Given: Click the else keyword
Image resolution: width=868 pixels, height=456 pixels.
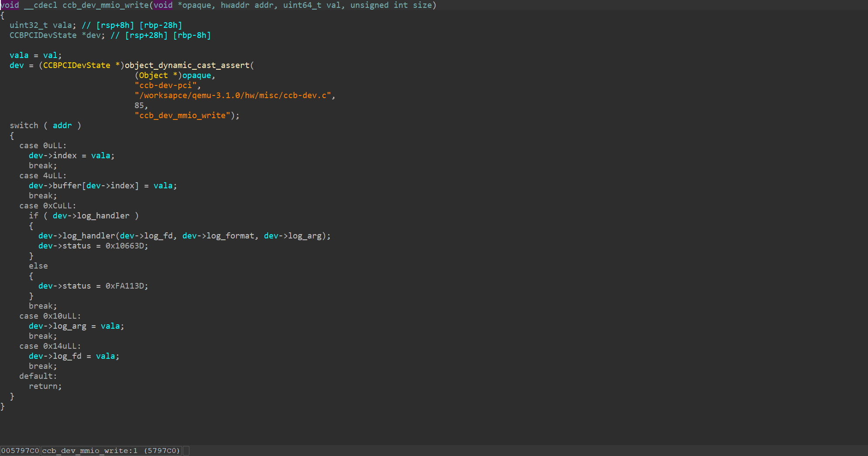Looking at the screenshot, I should [x=38, y=266].
